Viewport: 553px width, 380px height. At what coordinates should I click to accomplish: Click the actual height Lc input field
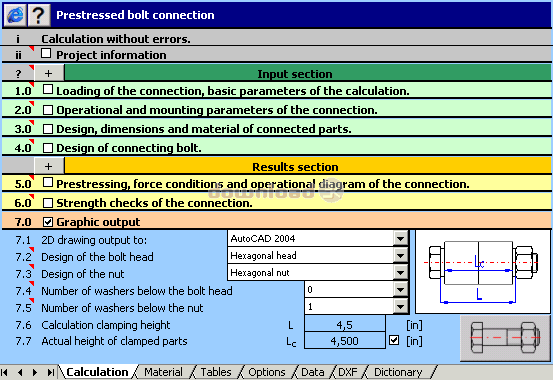345,341
